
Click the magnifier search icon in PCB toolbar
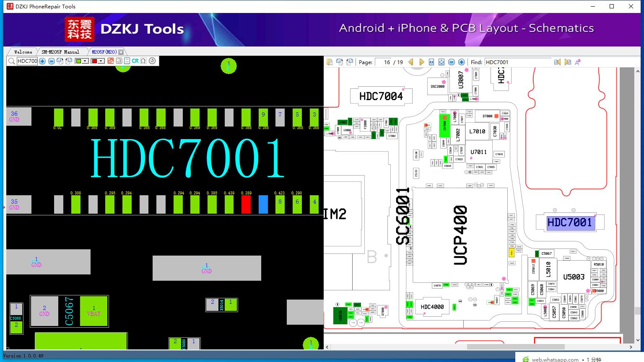coord(11,61)
